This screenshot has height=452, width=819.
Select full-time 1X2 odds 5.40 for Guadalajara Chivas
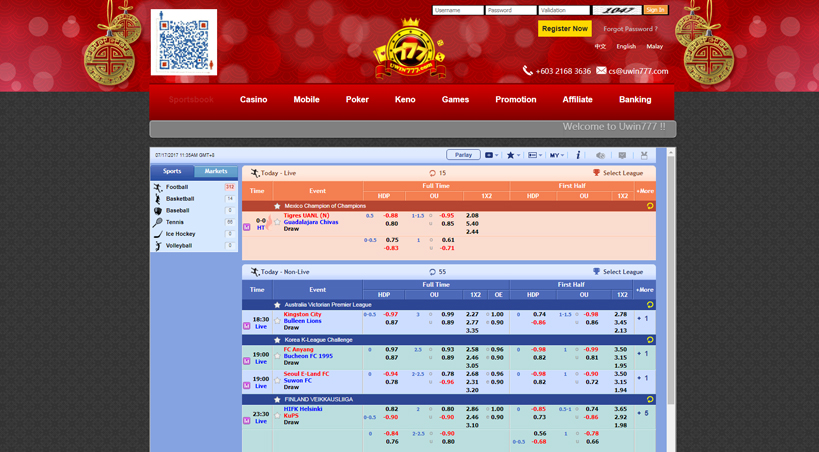[x=472, y=224]
